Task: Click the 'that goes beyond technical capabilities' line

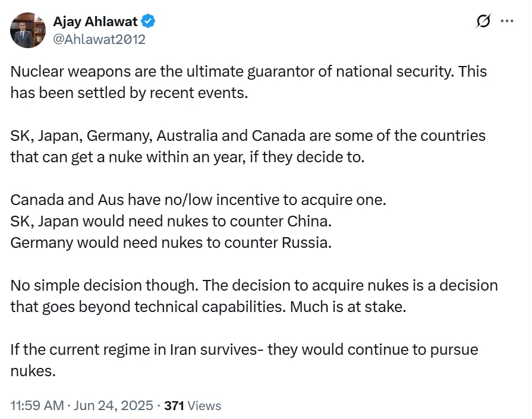Action: (208, 307)
